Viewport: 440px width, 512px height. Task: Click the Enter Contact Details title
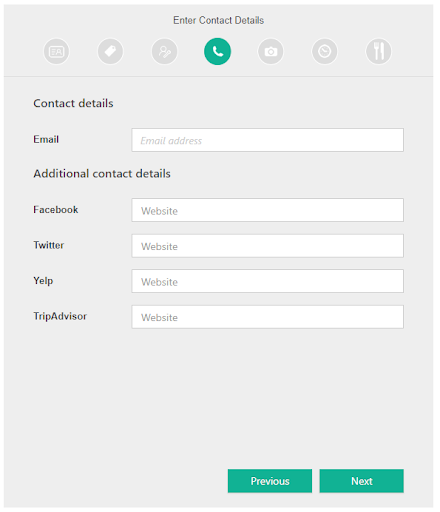(x=219, y=20)
